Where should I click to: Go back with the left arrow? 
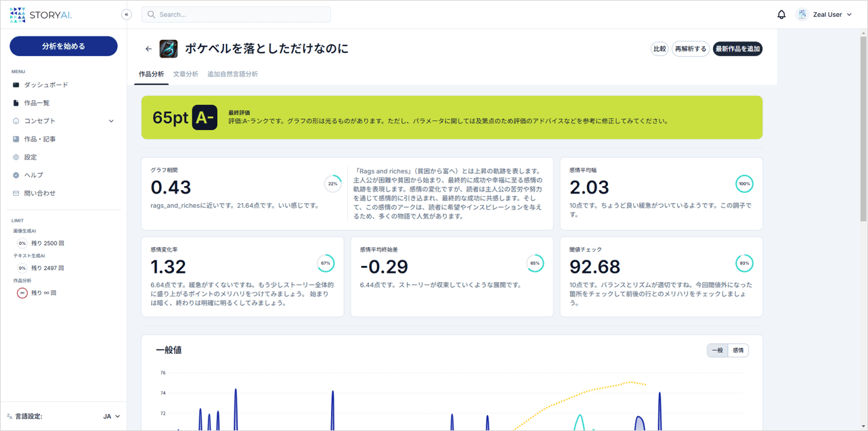point(148,49)
